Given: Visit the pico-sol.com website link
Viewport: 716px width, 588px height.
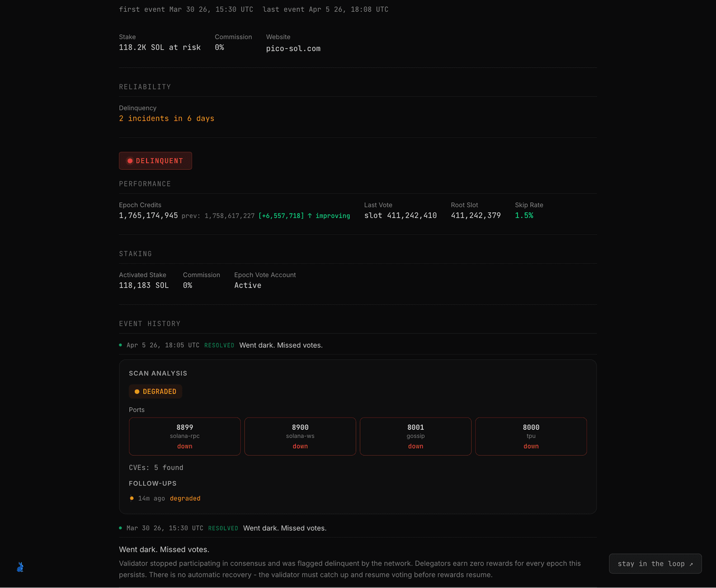Looking at the screenshot, I should (293, 49).
